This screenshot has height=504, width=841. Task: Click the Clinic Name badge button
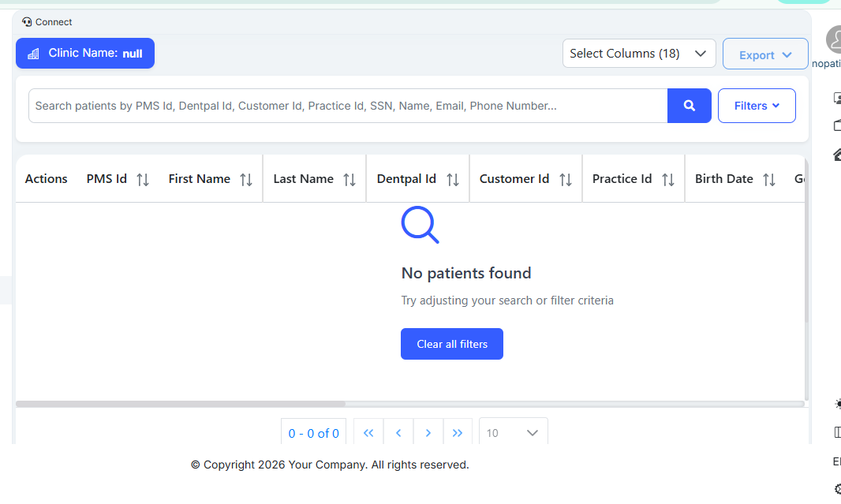click(x=85, y=54)
